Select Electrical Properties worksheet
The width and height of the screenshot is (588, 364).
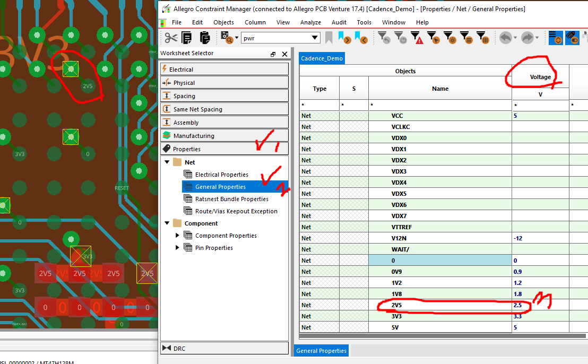(x=222, y=175)
